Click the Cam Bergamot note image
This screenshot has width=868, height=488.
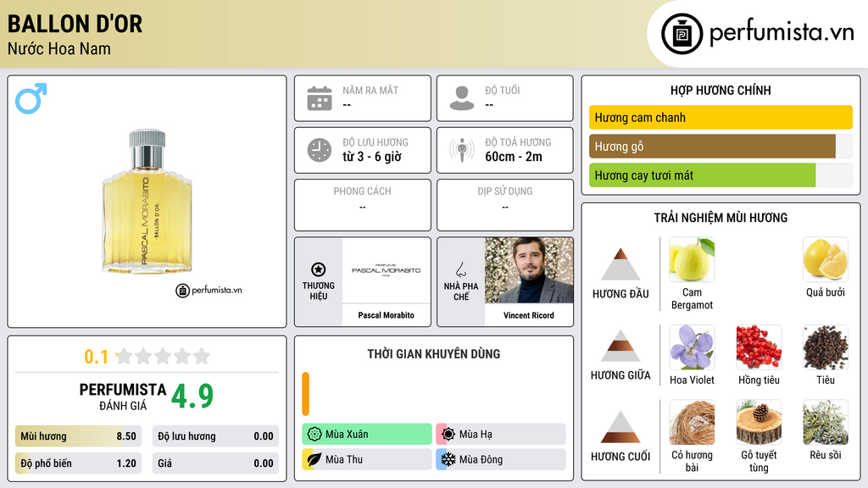(x=692, y=259)
